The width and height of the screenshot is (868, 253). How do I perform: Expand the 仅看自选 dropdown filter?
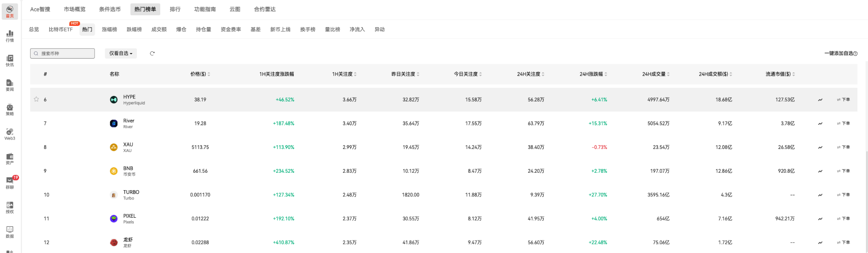coord(121,53)
